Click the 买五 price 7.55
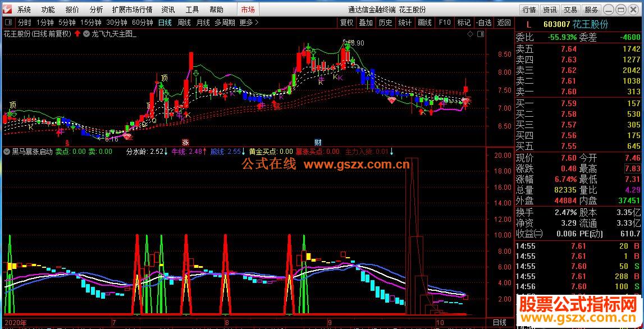This screenshot has width=644, height=329. (x=569, y=146)
